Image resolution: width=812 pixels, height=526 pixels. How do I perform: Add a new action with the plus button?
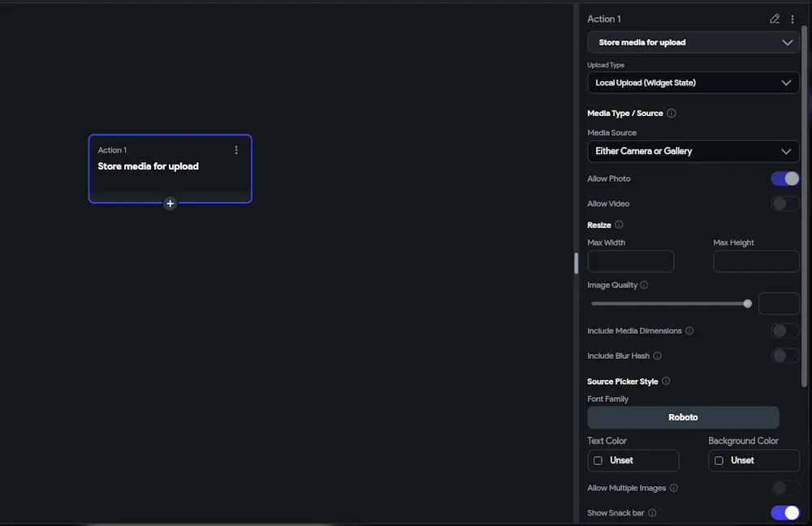click(170, 204)
